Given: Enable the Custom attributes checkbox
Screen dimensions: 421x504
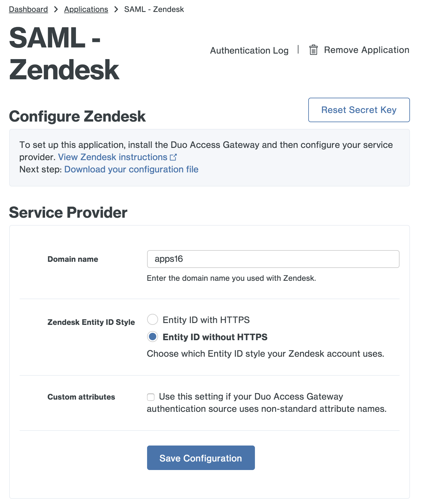Looking at the screenshot, I should (x=151, y=397).
